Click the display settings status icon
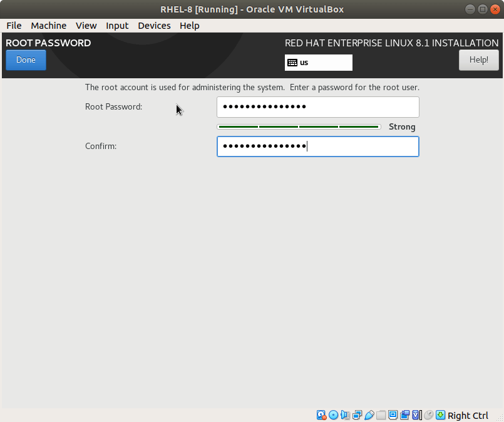 coord(393,415)
